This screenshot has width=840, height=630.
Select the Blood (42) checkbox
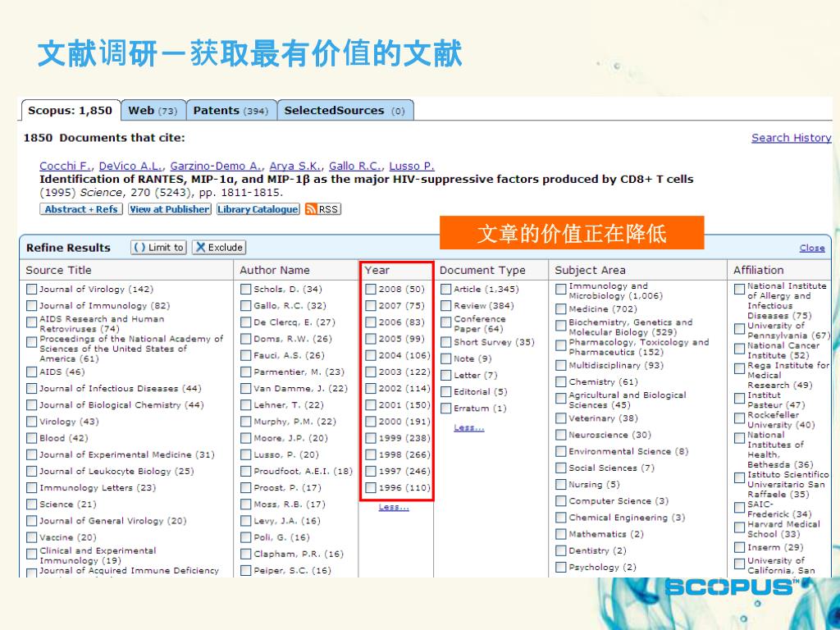(32, 438)
